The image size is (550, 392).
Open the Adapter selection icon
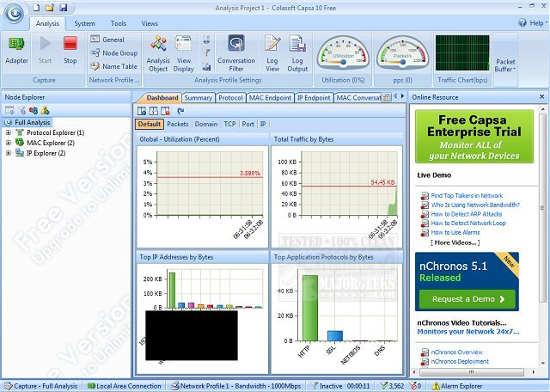click(16, 50)
